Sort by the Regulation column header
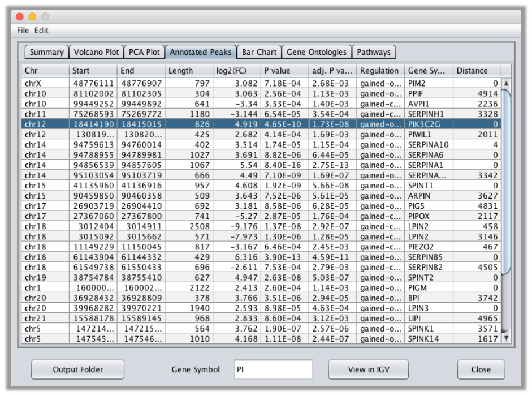This screenshot has width=532, height=396. (x=380, y=71)
